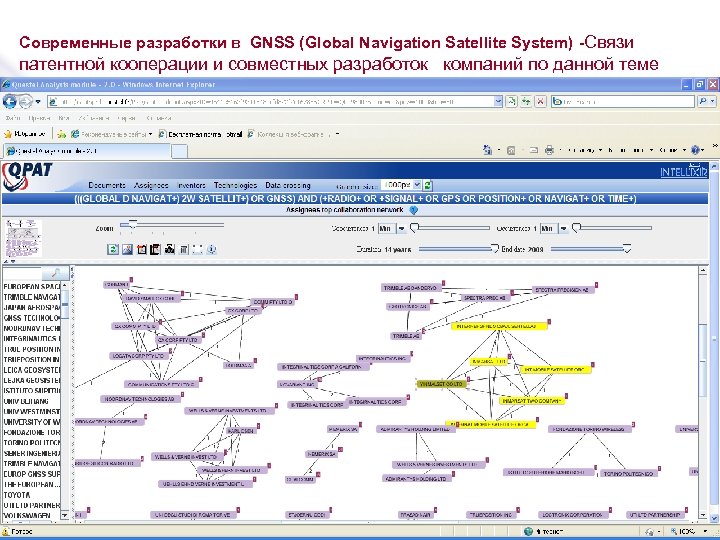Screen dimensions: 720x540
Task: Open the Technologies menu
Action: pos(235,185)
